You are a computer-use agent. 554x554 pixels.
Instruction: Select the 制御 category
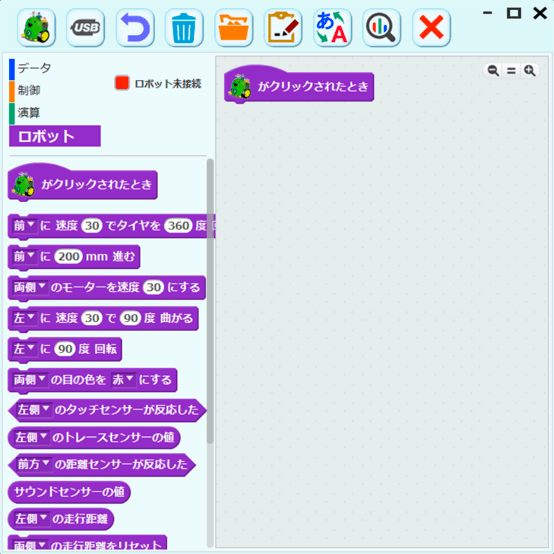[28, 90]
